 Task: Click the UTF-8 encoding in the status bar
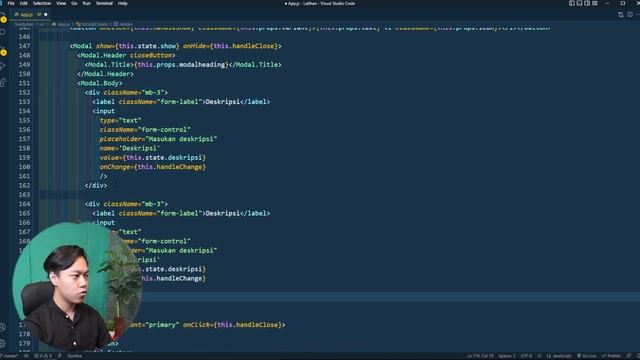click(x=526, y=356)
